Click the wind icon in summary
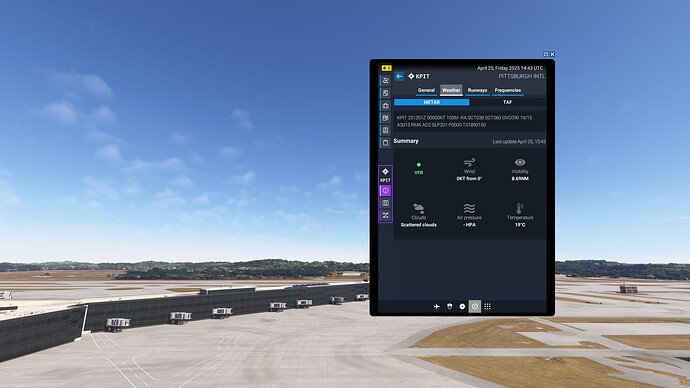 tap(469, 162)
